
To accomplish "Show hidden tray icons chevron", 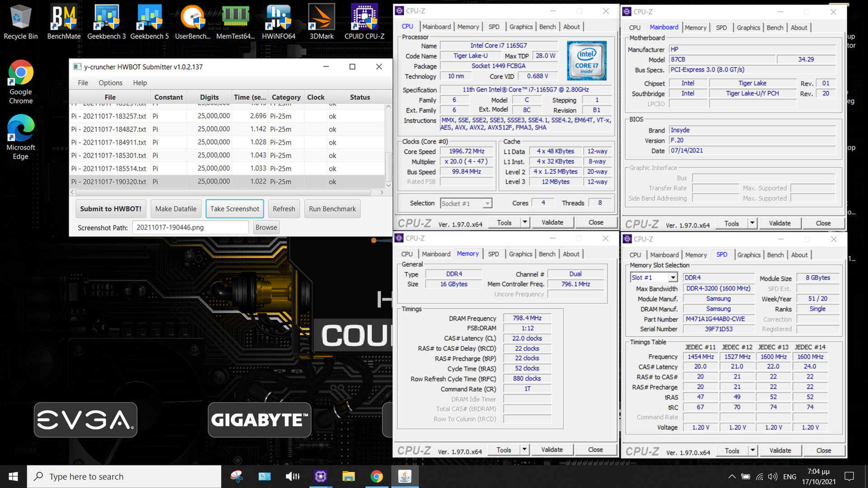I will click(x=731, y=477).
